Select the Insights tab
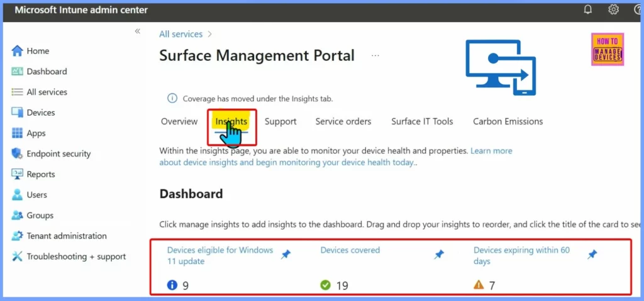Screen dimensions: 644x301 click(x=231, y=121)
